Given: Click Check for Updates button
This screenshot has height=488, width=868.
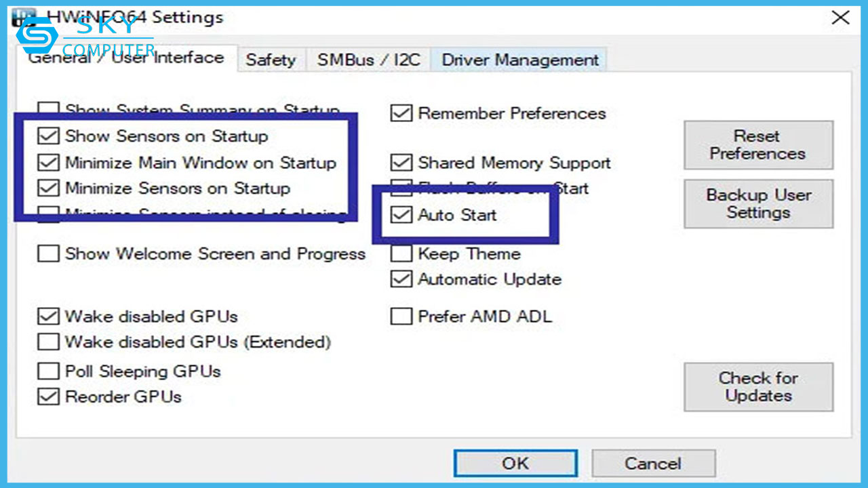Looking at the screenshot, I should (758, 387).
